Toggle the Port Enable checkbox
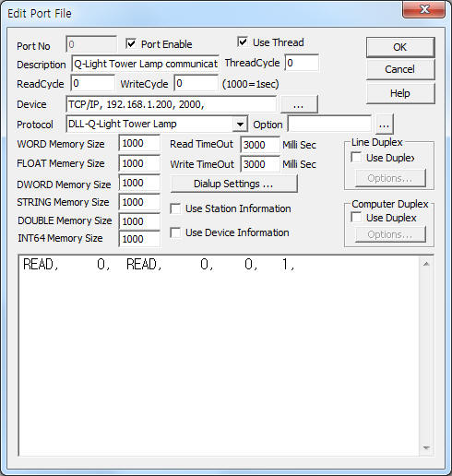The image size is (452, 476). [131, 44]
